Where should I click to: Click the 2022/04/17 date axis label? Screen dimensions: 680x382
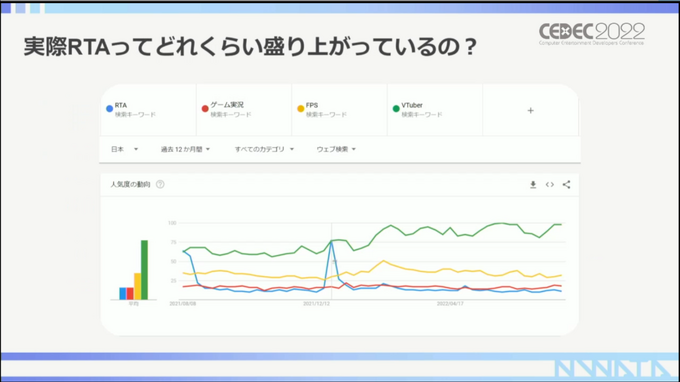(450, 304)
